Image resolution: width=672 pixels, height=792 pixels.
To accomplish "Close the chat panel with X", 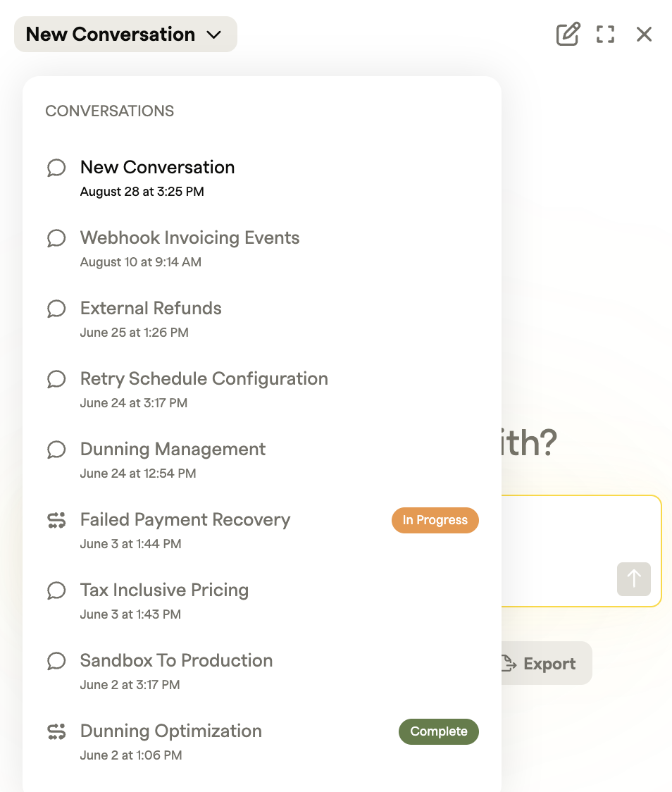I will pyautogui.click(x=645, y=35).
